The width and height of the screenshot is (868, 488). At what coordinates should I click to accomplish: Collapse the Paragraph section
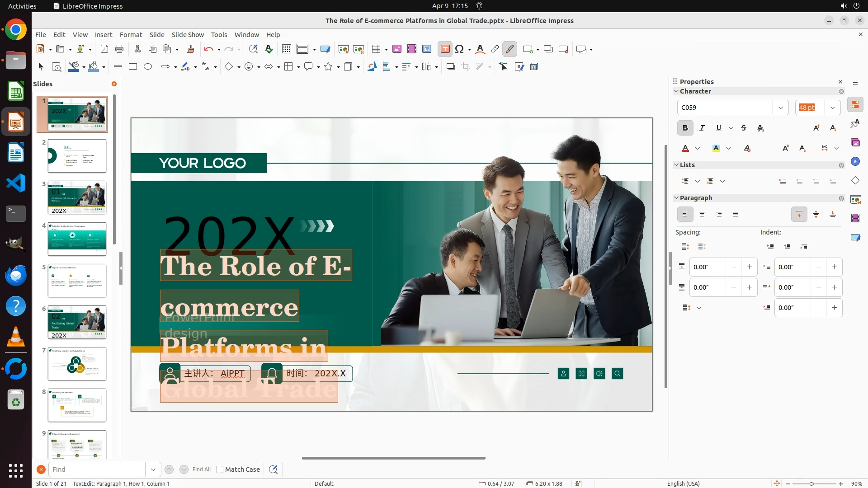677,198
